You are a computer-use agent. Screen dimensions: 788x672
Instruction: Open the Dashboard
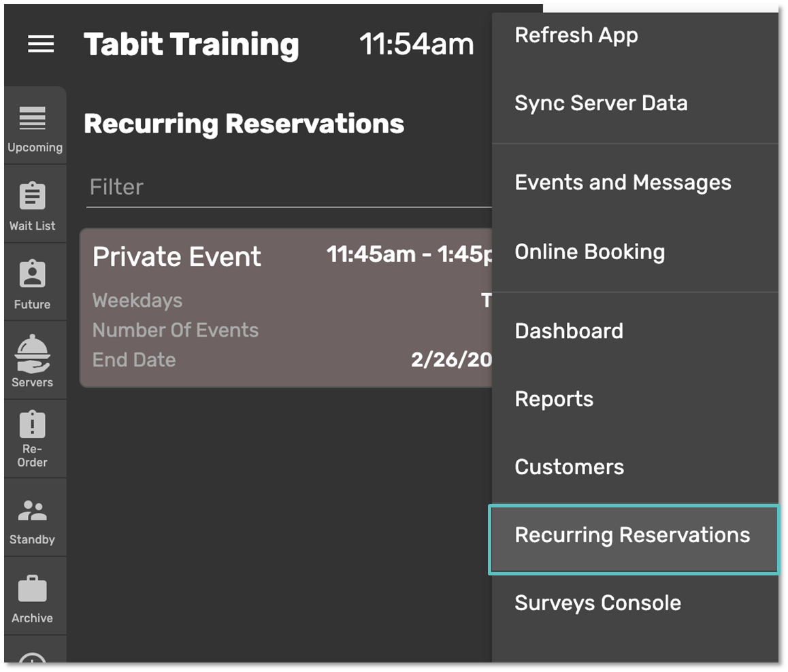coord(569,331)
